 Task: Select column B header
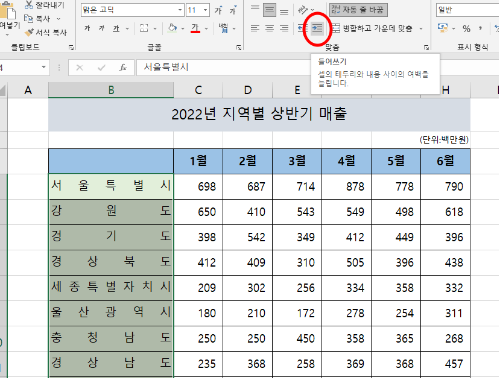(x=111, y=90)
